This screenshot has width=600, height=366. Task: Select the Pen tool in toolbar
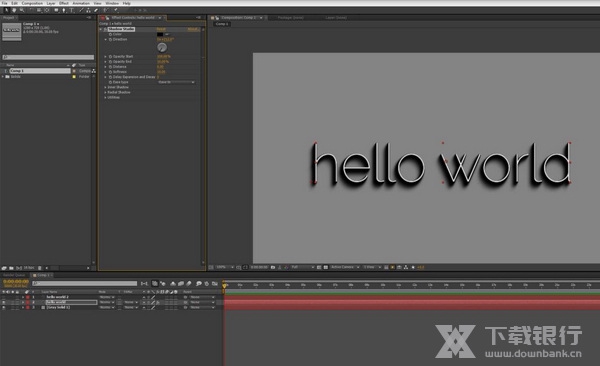pos(64,10)
